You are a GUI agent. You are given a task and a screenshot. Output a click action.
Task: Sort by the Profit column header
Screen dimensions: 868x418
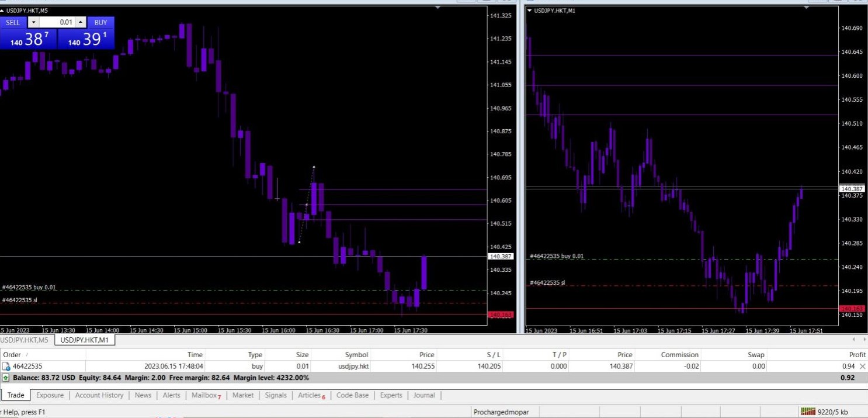pyautogui.click(x=857, y=355)
